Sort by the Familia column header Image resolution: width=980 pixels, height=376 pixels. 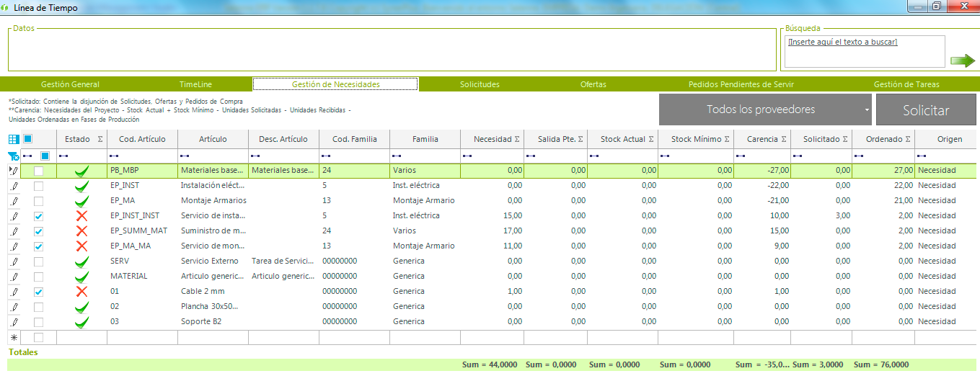(425, 139)
